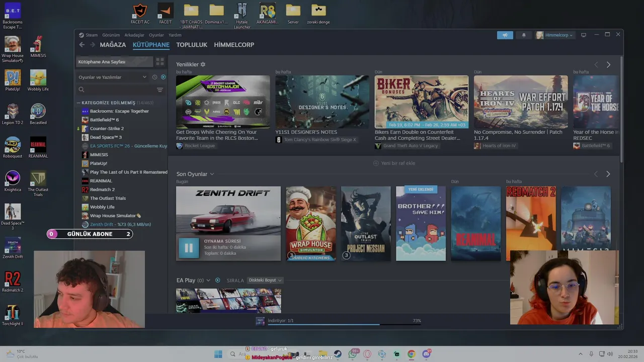The image size is (644, 362).
Task: Select Zenith Drift downloading entry in list
Action: coord(120,224)
